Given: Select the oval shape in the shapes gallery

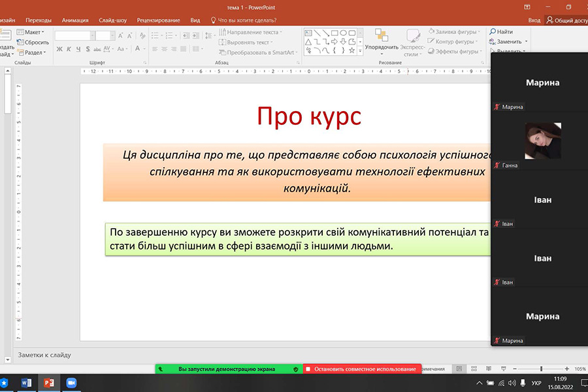Looking at the screenshot, I should point(343,33).
